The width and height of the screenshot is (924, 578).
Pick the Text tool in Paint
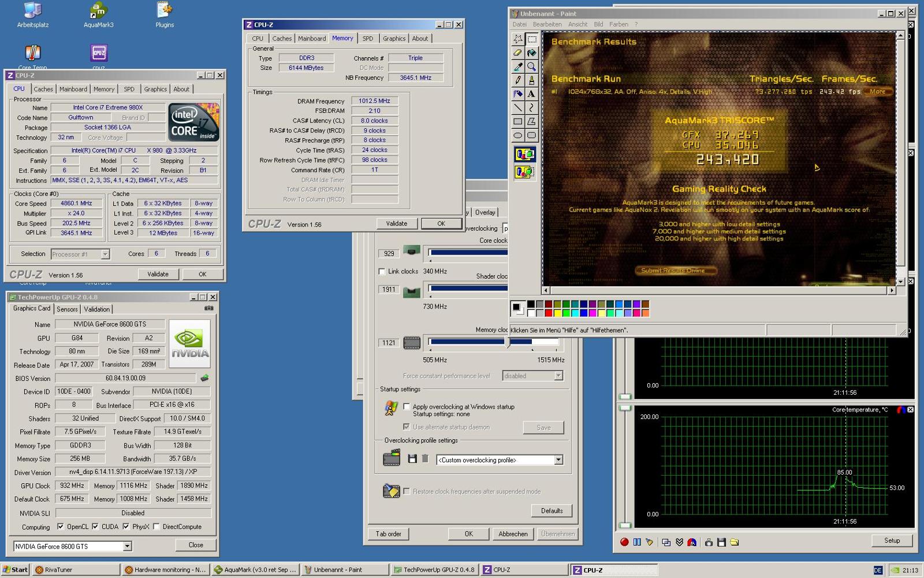[x=532, y=94]
